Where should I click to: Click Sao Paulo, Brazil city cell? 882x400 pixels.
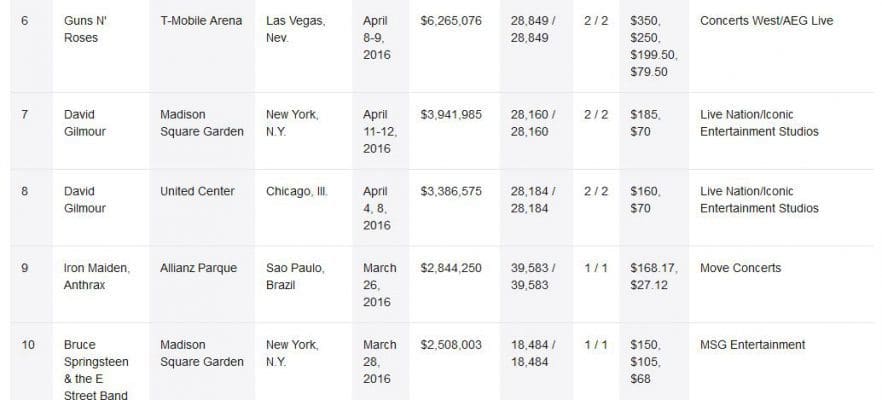(295, 276)
